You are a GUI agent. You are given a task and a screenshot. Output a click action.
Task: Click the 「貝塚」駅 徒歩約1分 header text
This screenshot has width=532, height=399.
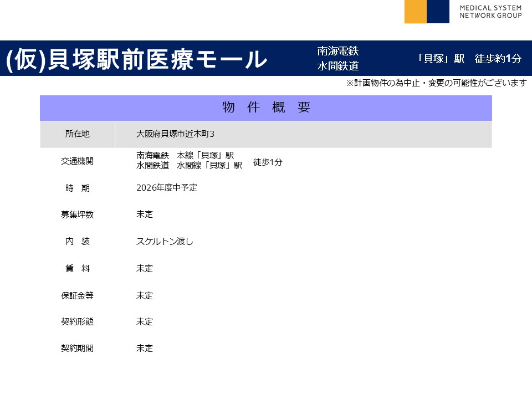click(468, 58)
